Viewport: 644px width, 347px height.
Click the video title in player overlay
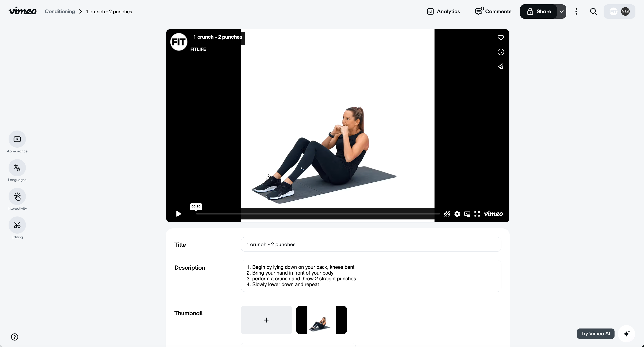218,37
